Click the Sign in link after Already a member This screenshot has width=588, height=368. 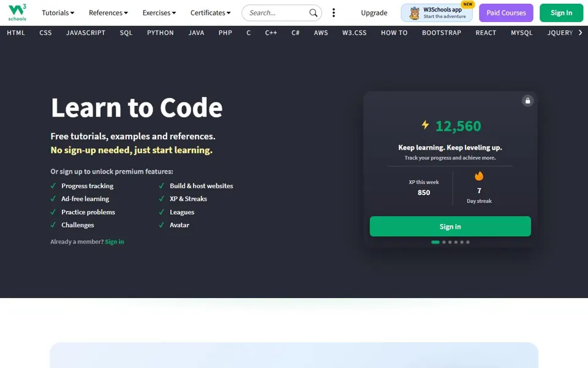pyautogui.click(x=115, y=242)
